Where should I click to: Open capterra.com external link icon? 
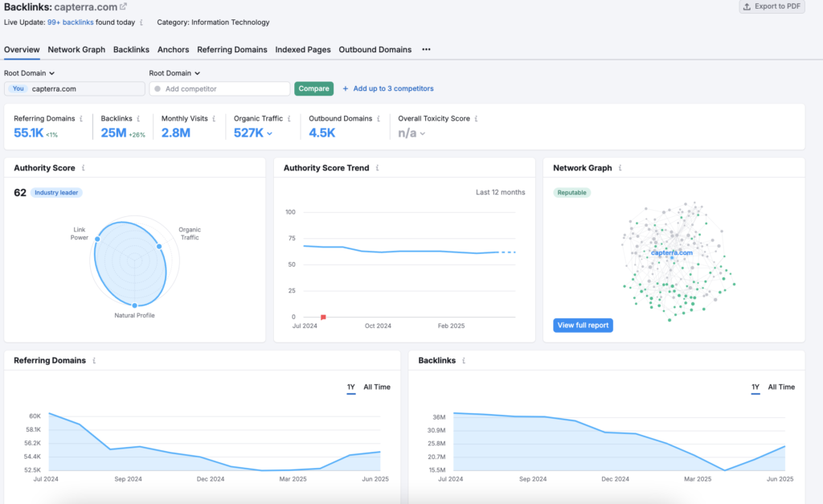123,6
